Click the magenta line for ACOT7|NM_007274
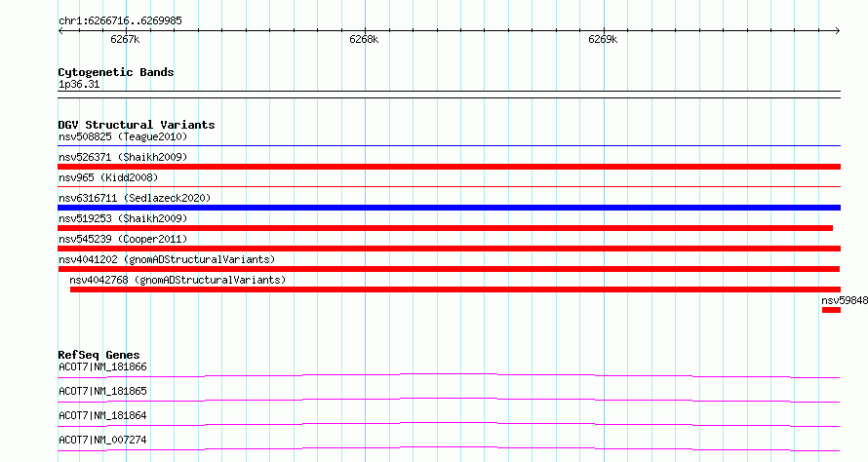The width and height of the screenshot is (868, 462). click(449, 448)
